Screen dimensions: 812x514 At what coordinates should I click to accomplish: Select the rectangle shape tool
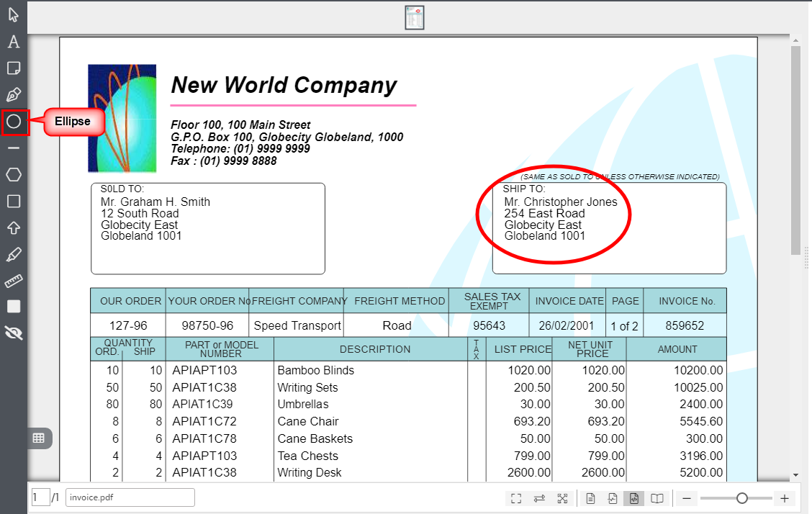tap(14, 201)
